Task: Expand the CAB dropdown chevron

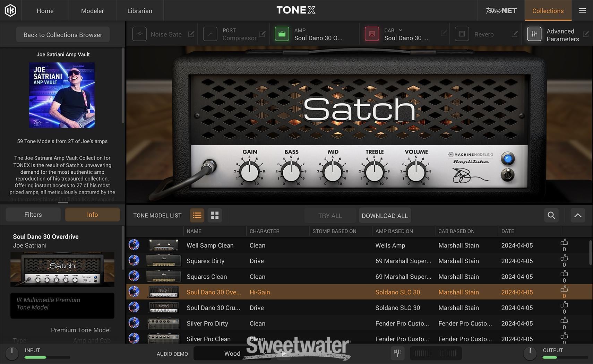Action: click(401, 30)
